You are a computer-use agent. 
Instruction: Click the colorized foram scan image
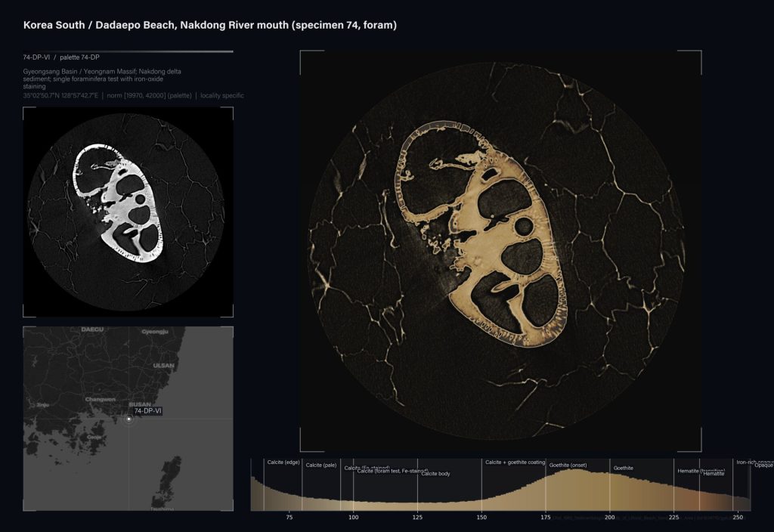(x=500, y=251)
